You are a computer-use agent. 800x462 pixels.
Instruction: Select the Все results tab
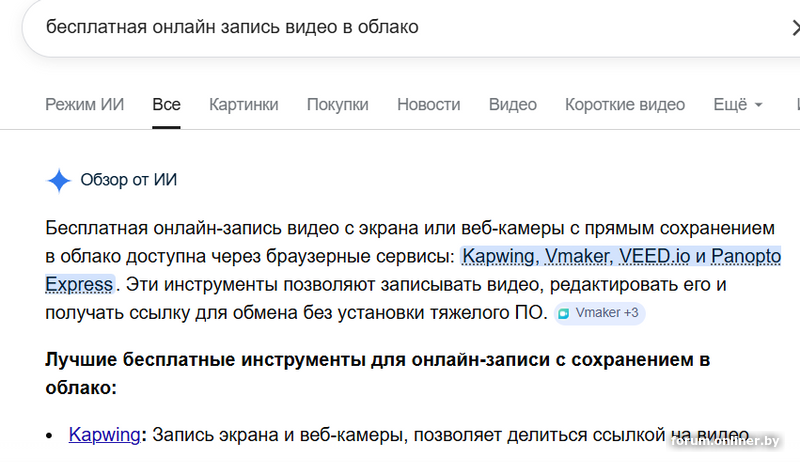pos(166,104)
